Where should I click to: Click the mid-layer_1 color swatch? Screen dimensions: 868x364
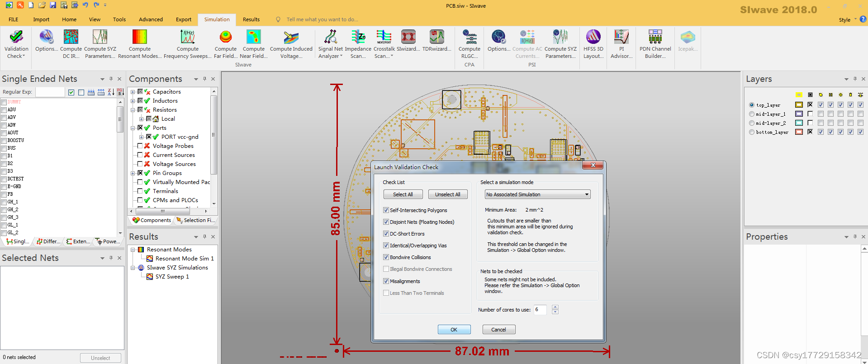click(799, 114)
